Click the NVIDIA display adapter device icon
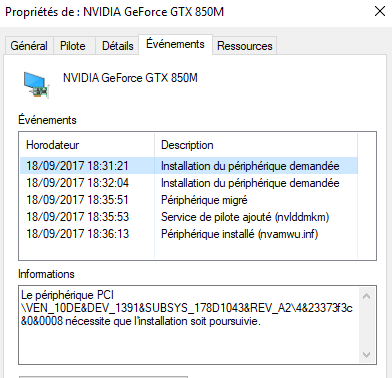The image size is (392, 378). 37,85
